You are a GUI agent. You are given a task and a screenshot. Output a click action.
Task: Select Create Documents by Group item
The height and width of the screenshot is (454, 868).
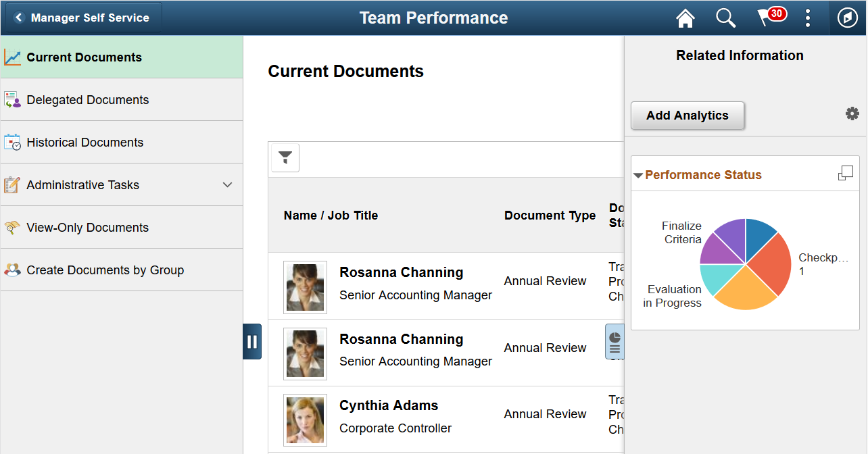click(x=122, y=270)
